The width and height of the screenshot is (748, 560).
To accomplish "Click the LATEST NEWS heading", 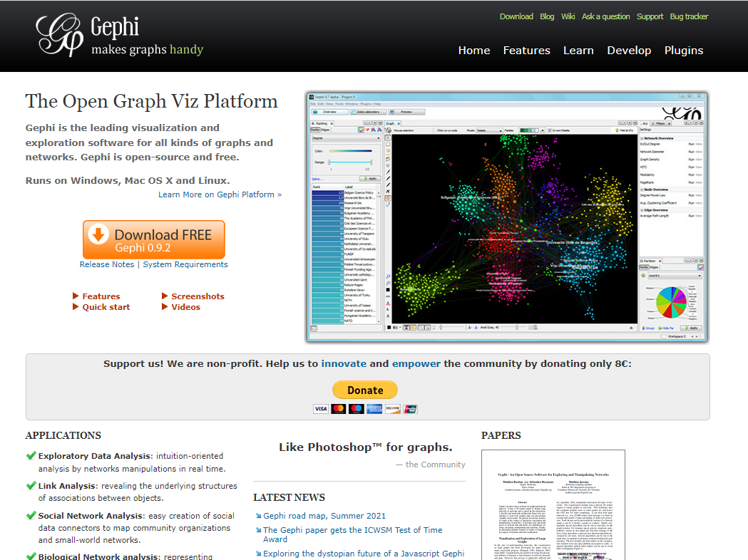I will [x=289, y=497].
